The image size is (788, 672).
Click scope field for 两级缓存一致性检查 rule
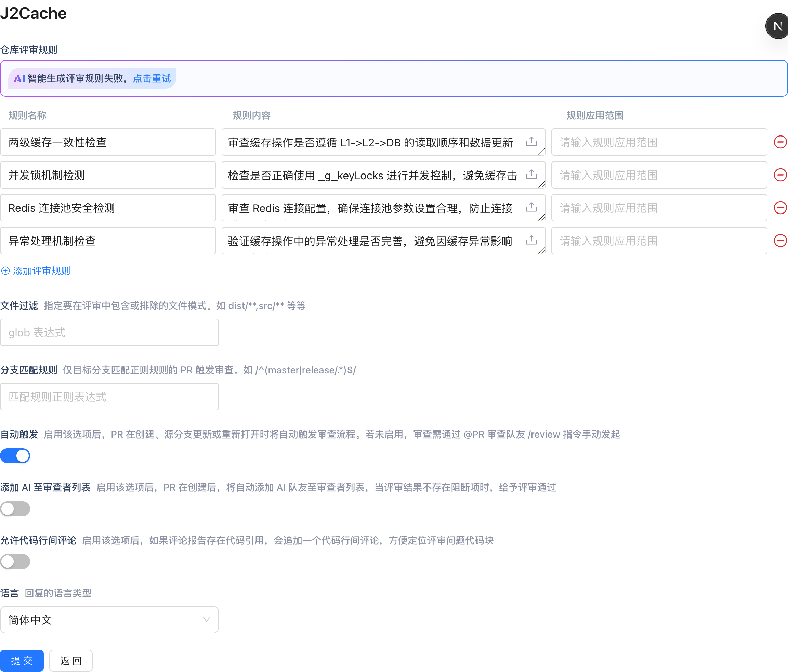coord(659,142)
